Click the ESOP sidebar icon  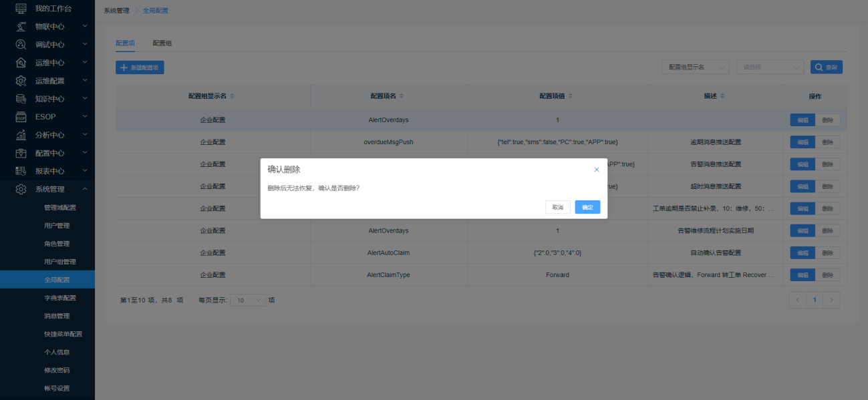pos(21,117)
